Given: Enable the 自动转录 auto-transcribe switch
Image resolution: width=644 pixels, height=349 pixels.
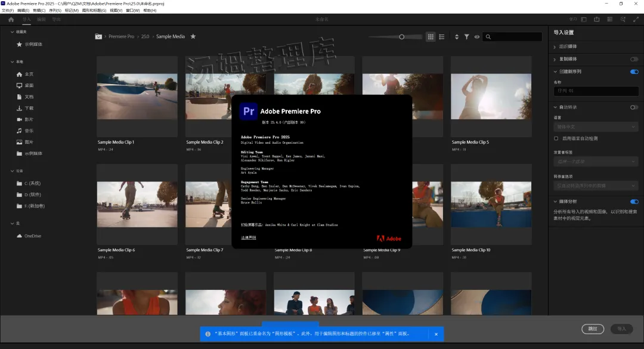Looking at the screenshot, I should 634,107.
